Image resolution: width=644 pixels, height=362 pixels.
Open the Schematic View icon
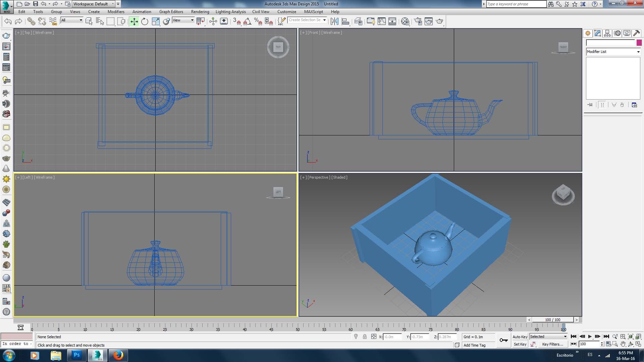tap(392, 21)
